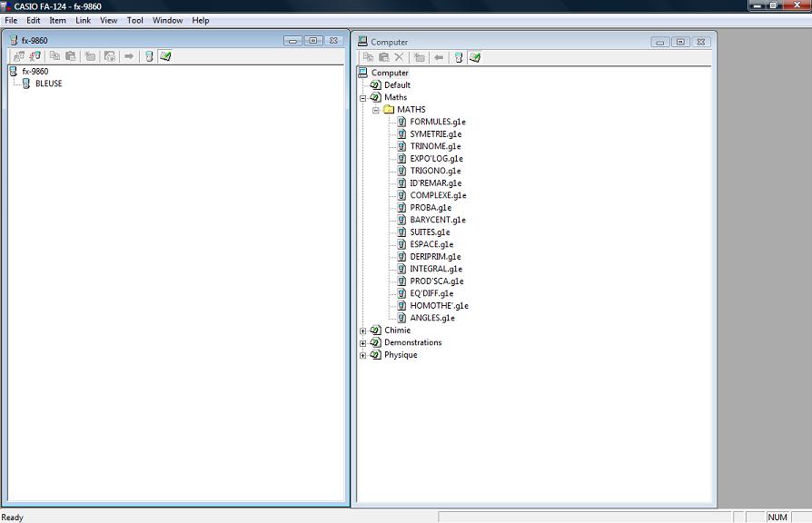
Task: Select the BARYCENT.g1e file
Action: pyautogui.click(x=438, y=220)
